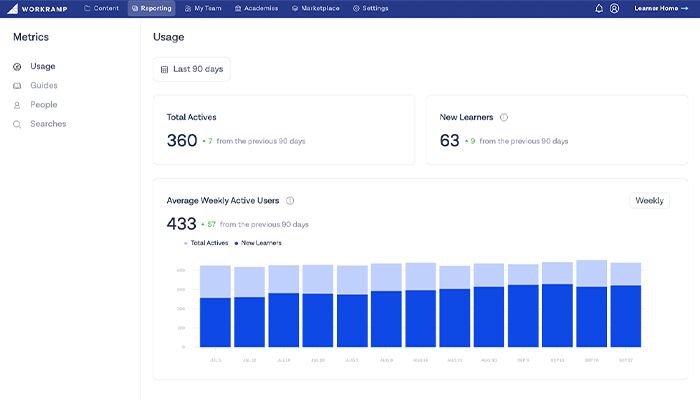Open the Weekly interval dropdown
The width and height of the screenshot is (700, 400).
(x=649, y=201)
